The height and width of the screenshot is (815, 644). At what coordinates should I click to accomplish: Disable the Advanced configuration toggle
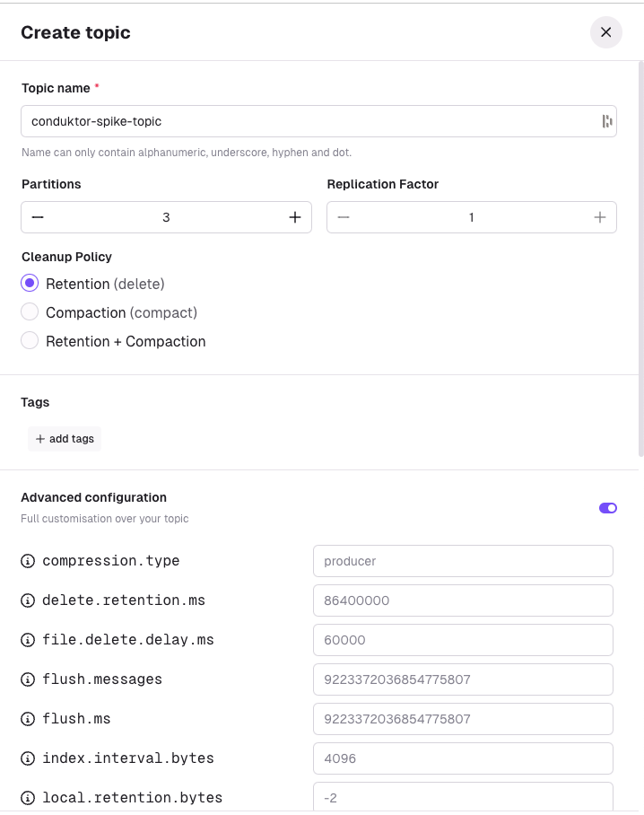(x=607, y=508)
